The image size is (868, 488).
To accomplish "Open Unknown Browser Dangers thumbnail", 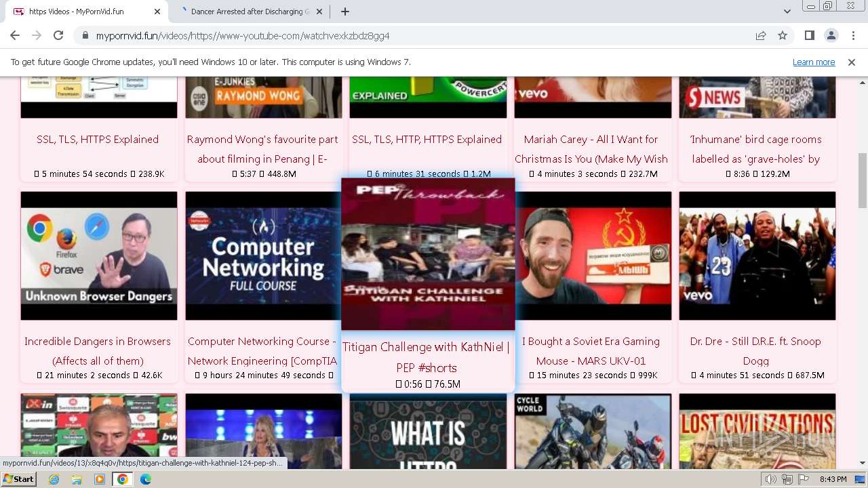I will coord(99,256).
